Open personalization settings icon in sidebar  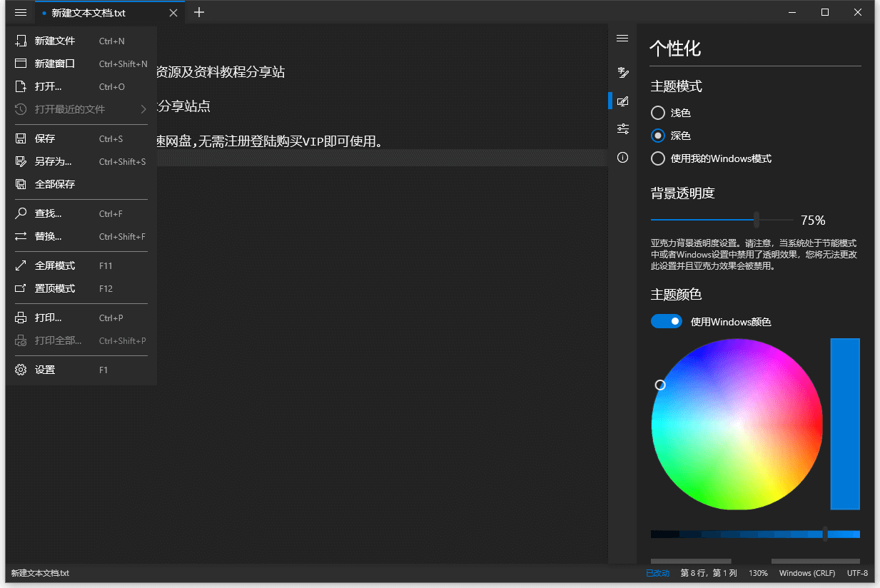point(622,101)
